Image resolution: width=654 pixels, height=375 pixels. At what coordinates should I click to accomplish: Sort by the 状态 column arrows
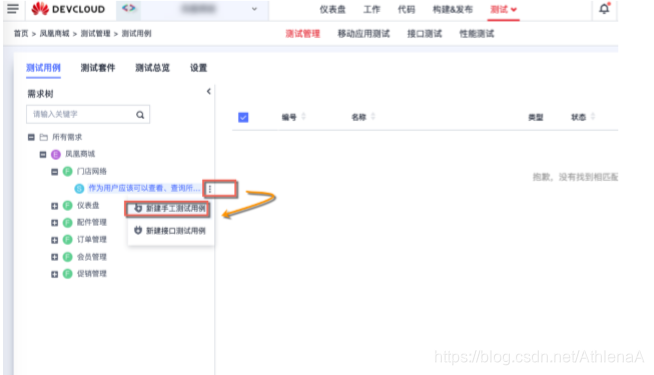(x=593, y=117)
